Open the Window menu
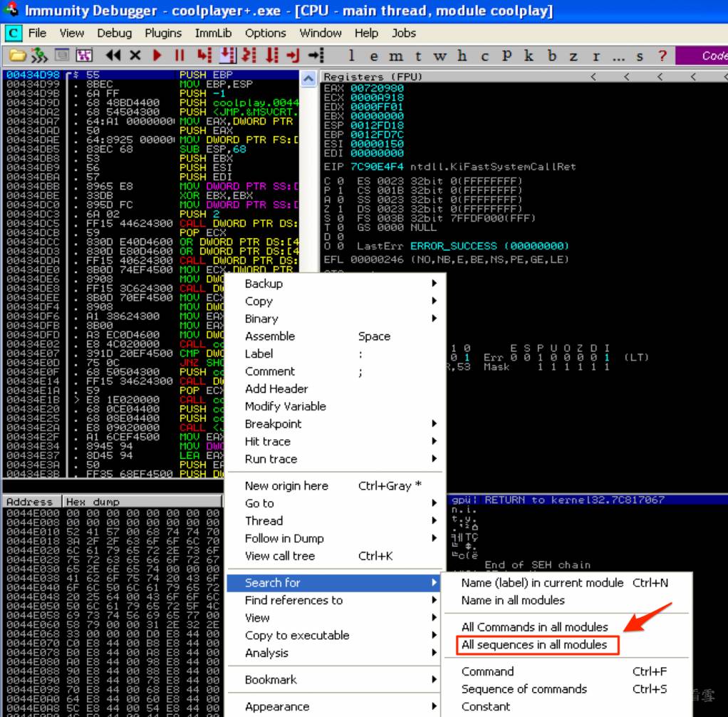The height and width of the screenshot is (717, 728). tap(321, 33)
